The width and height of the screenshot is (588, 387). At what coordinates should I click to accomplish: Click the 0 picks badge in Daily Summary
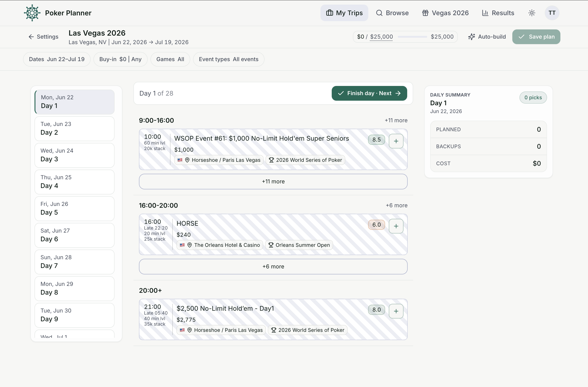(533, 97)
